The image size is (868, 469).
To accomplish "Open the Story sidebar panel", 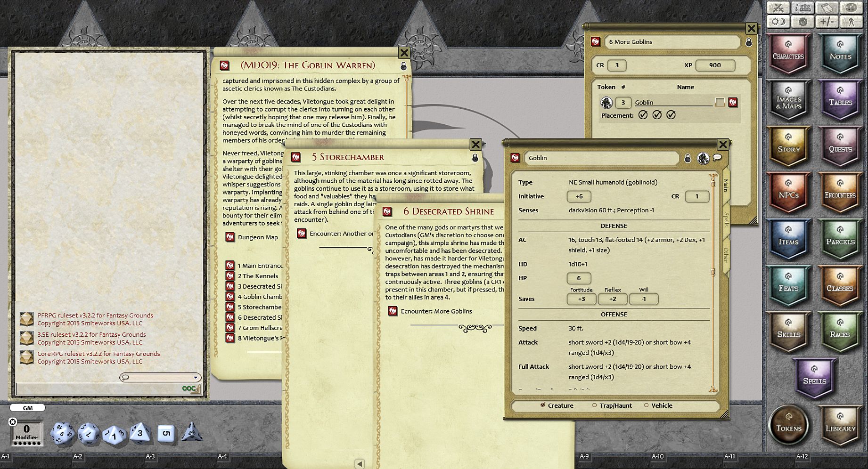I will [788, 147].
